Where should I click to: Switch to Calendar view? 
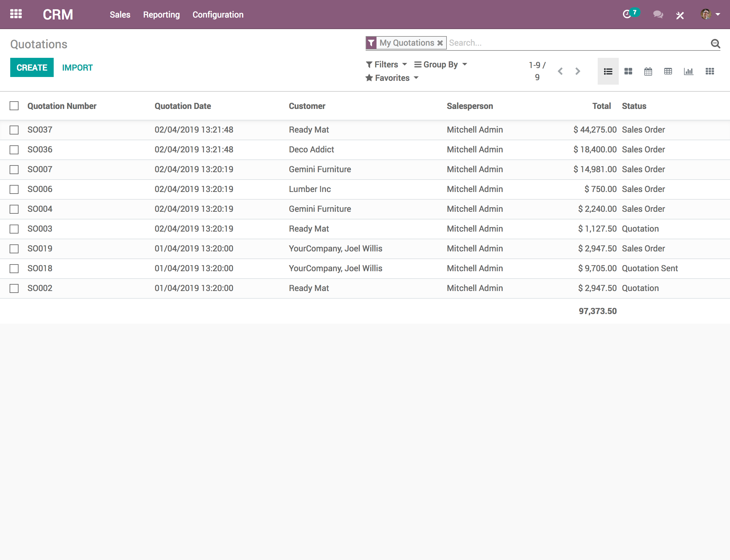pos(648,71)
